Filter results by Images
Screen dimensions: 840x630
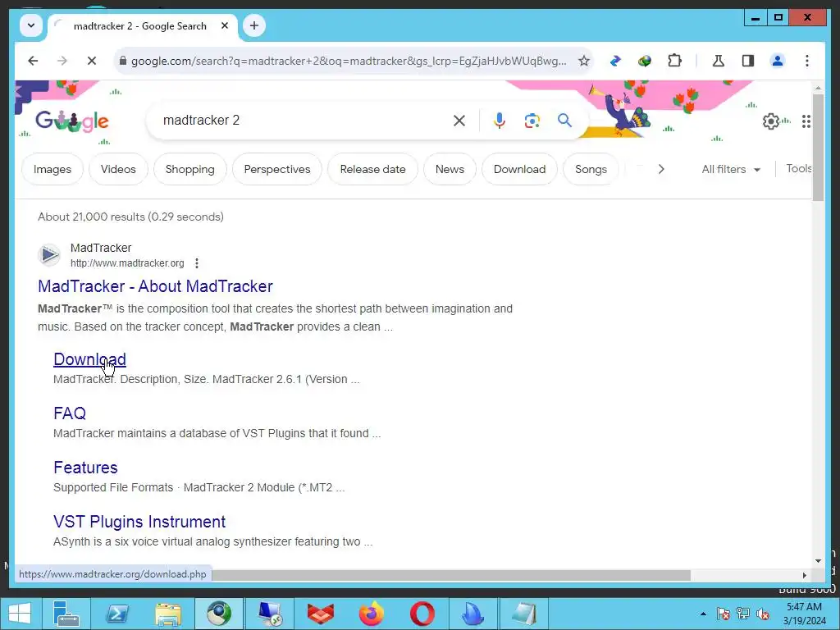52,169
